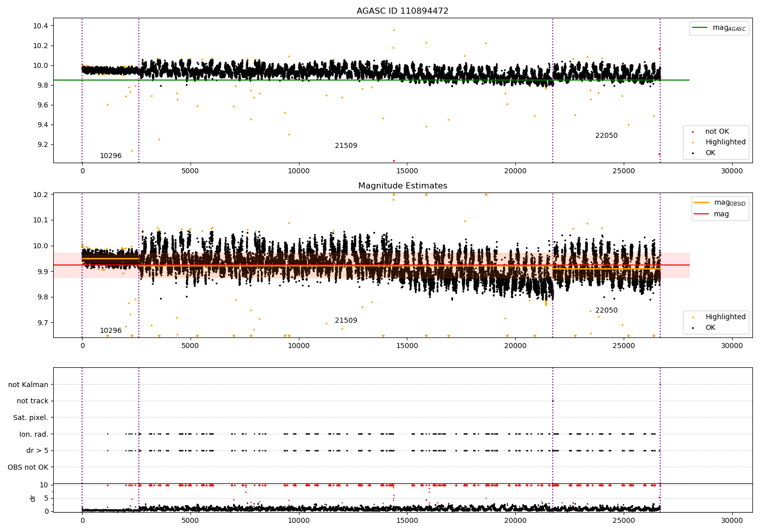This screenshot has height=532, width=760.
Task: Click the '21509' annotation in Magnitude Estimates plot
Action: click(346, 321)
